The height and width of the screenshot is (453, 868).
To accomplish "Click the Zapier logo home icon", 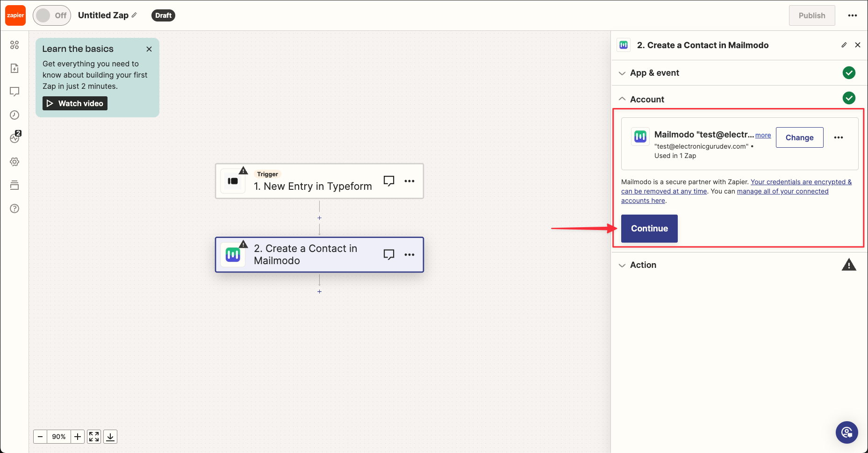I will [15, 15].
